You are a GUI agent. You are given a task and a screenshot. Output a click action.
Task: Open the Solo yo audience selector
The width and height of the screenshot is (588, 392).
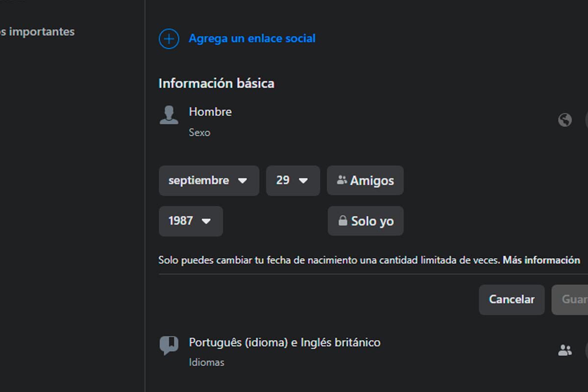click(x=365, y=221)
